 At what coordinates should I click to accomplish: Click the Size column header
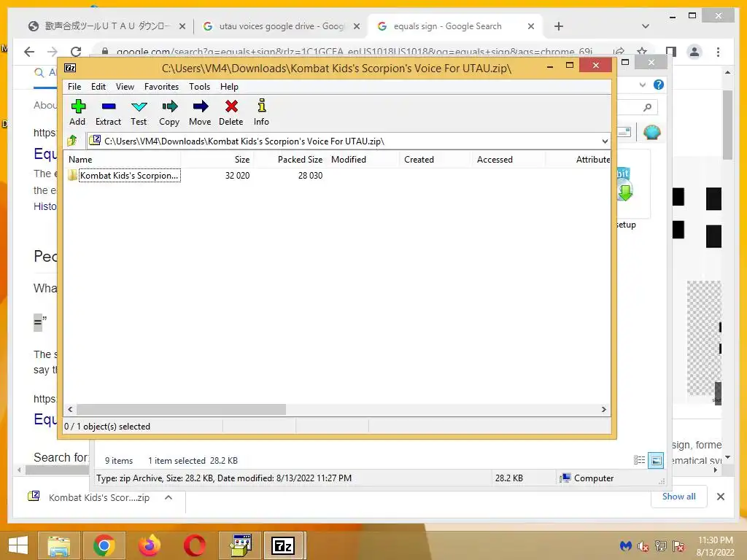[217, 160]
